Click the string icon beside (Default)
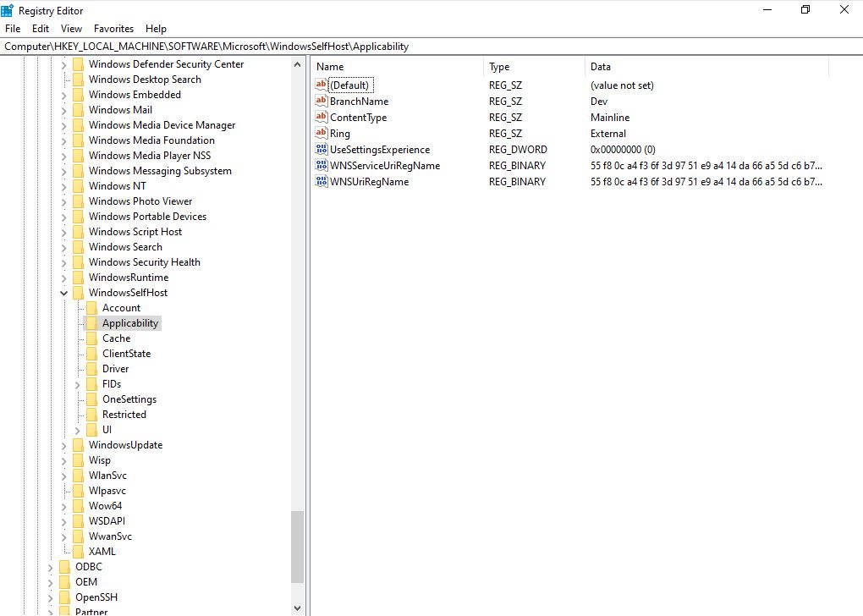The height and width of the screenshot is (616, 863). click(321, 85)
